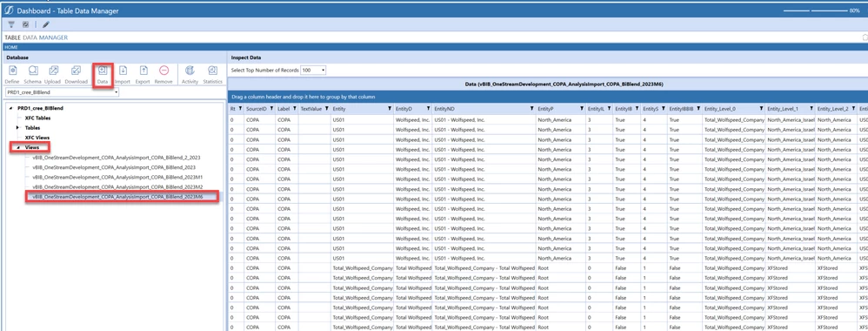
Task: Open filter on TextValue column
Action: point(327,109)
